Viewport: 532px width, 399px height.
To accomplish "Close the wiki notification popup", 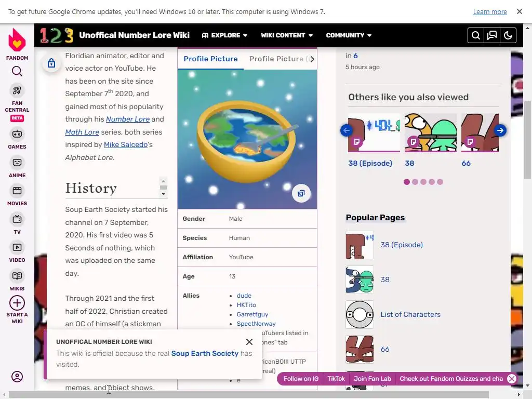I will point(249,342).
